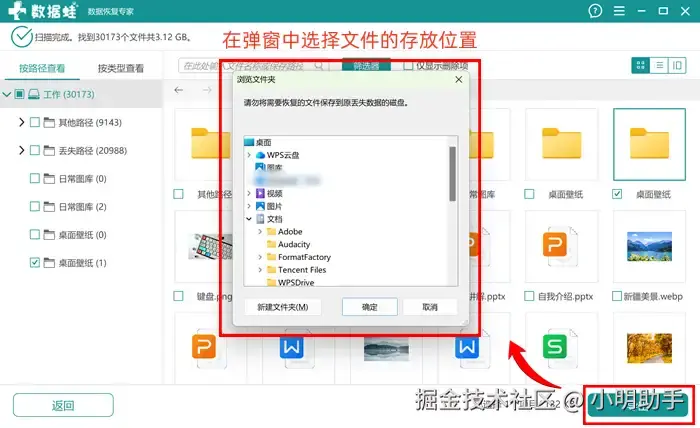The height and width of the screenshot is (428, 700).
Task: Select FormatFactory label in dialog
Action: (x=304, y=257)
